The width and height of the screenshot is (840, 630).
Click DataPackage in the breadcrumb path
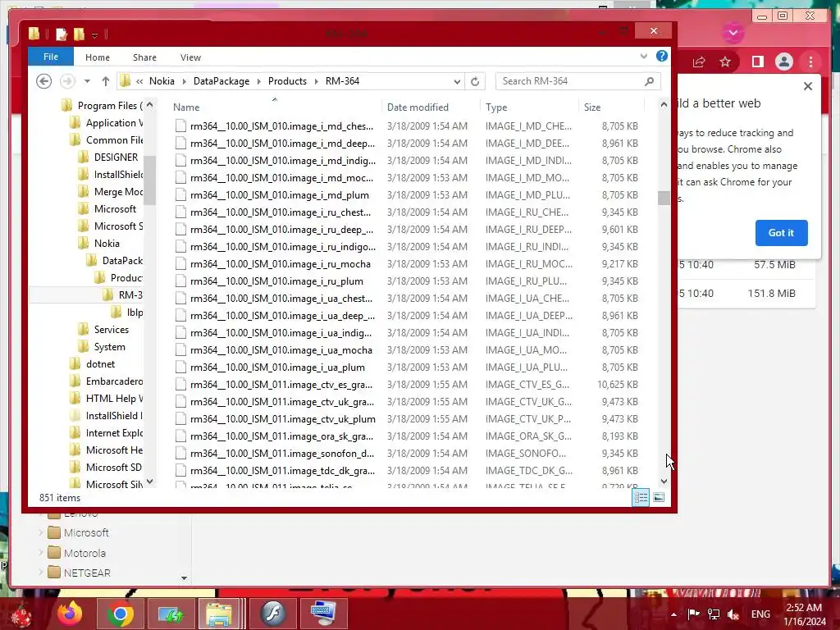point(221,81)
